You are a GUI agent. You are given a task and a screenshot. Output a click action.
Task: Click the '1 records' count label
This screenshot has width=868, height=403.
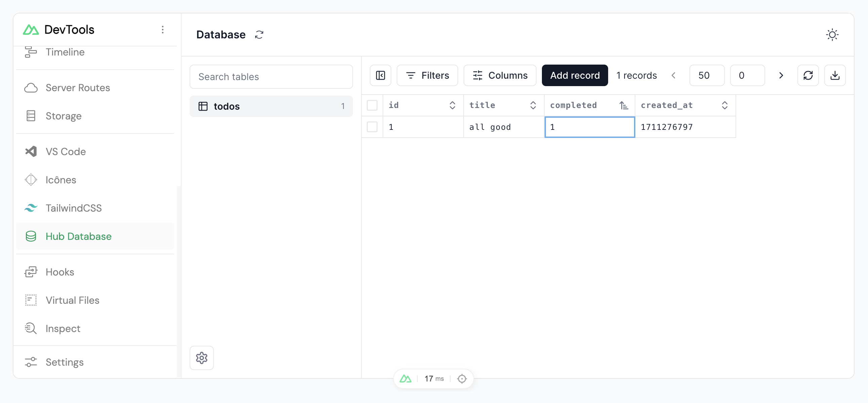(x=636, y=75)
